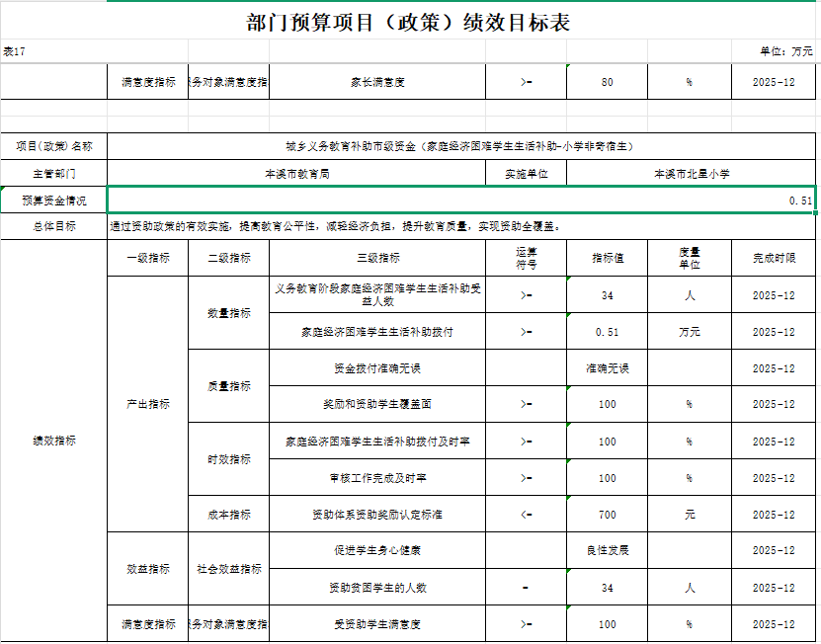Viewport: 821px width, 644px height.
Task: Select the overall goal description starting 通过资助政策
Action: tap(460, 226)
